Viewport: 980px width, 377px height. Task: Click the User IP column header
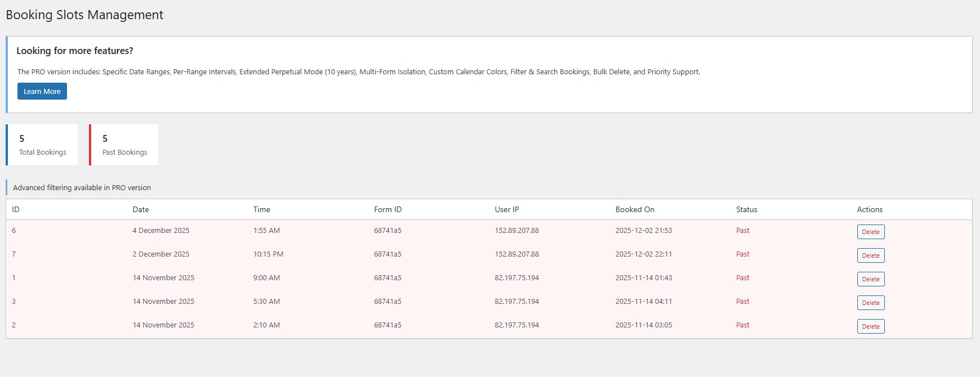507,209
